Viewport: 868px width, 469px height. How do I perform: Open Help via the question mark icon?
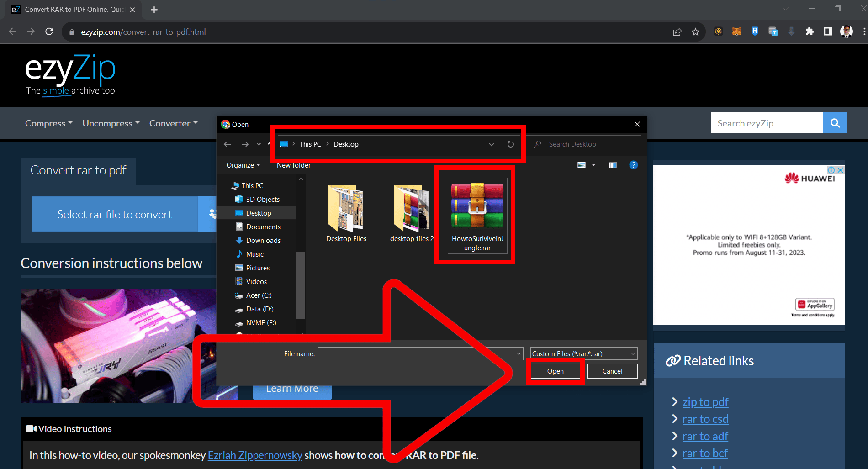pos(634,165)
